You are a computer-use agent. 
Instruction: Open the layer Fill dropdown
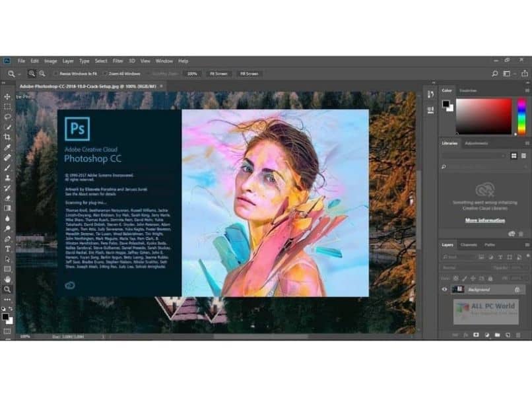coord(519,279)
